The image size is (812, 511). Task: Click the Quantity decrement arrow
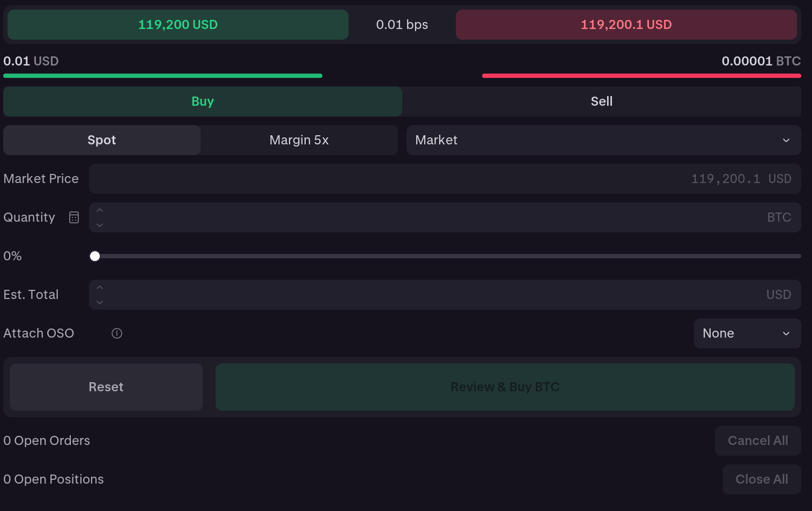tap(99, 225)
